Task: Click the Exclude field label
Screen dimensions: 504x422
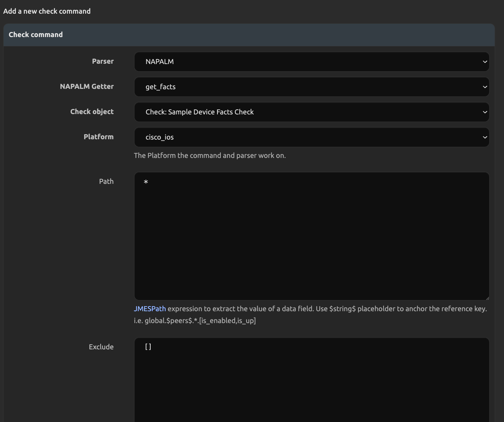Action: point(101,347)
